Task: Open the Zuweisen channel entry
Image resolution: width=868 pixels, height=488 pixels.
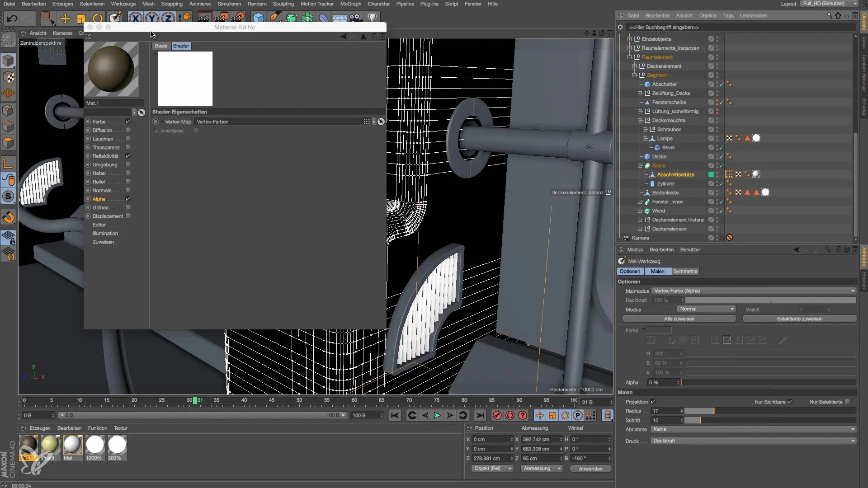Action: [x=103, y=242]
